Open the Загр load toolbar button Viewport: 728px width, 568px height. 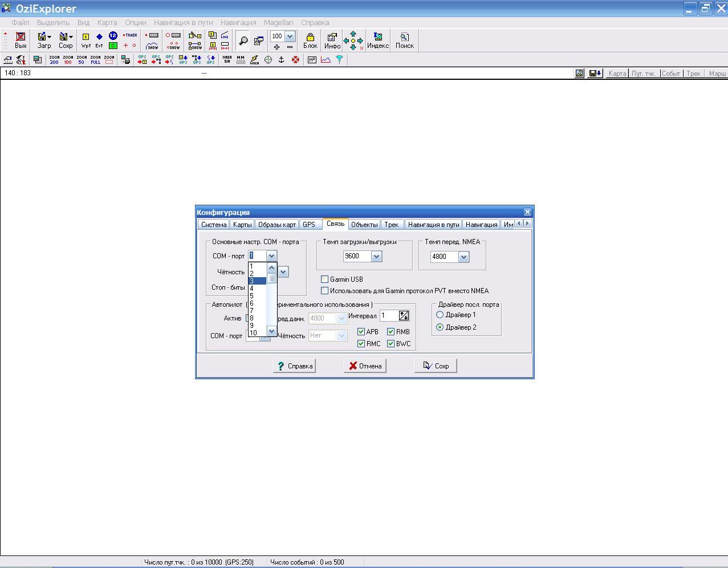tap(44, 40)
